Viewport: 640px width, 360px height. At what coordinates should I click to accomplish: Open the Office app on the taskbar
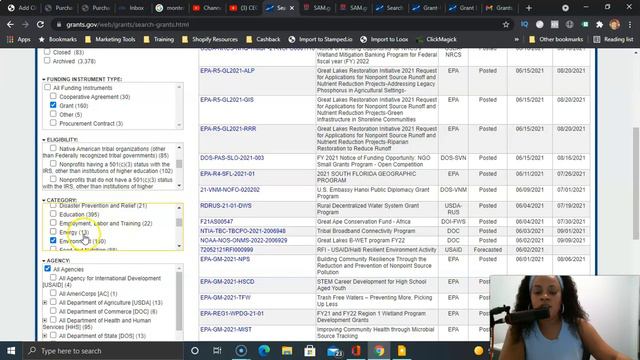point(356,351)
